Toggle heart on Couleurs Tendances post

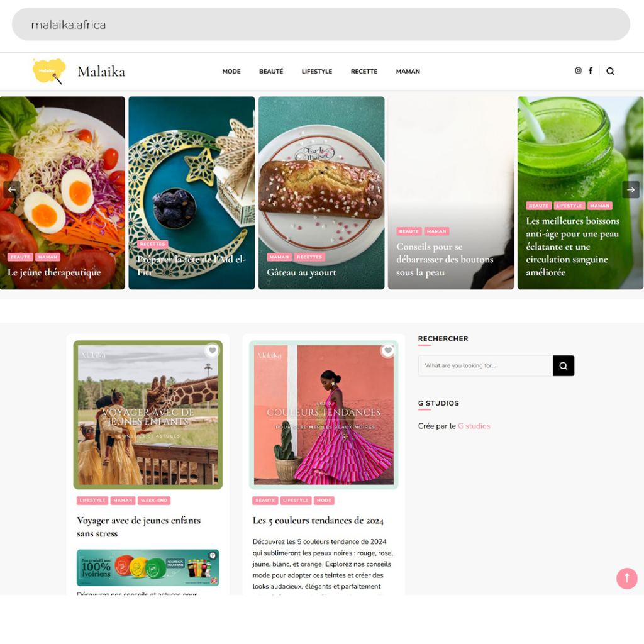[388, 350]
